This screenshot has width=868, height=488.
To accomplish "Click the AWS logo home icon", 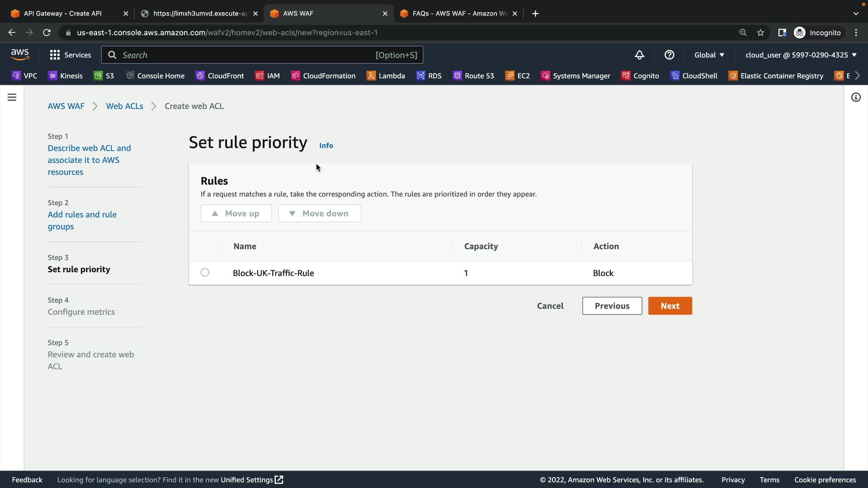I will [x=20, y=55].
